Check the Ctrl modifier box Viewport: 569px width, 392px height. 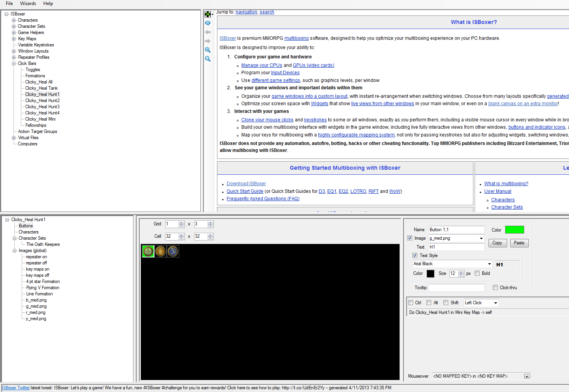pyautogui.click(x=411, y=303)
